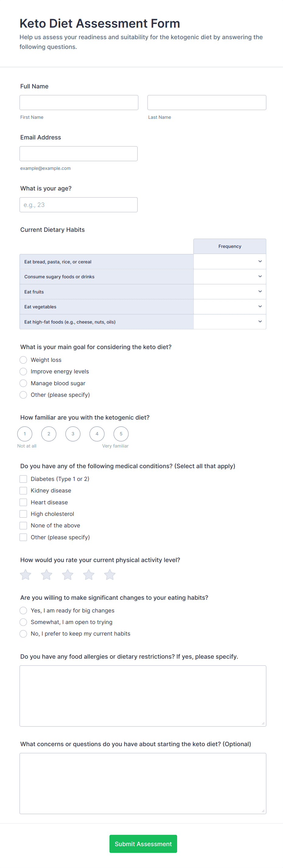
Task: Select the Weight loss radio option
Action: coord(23,360)
